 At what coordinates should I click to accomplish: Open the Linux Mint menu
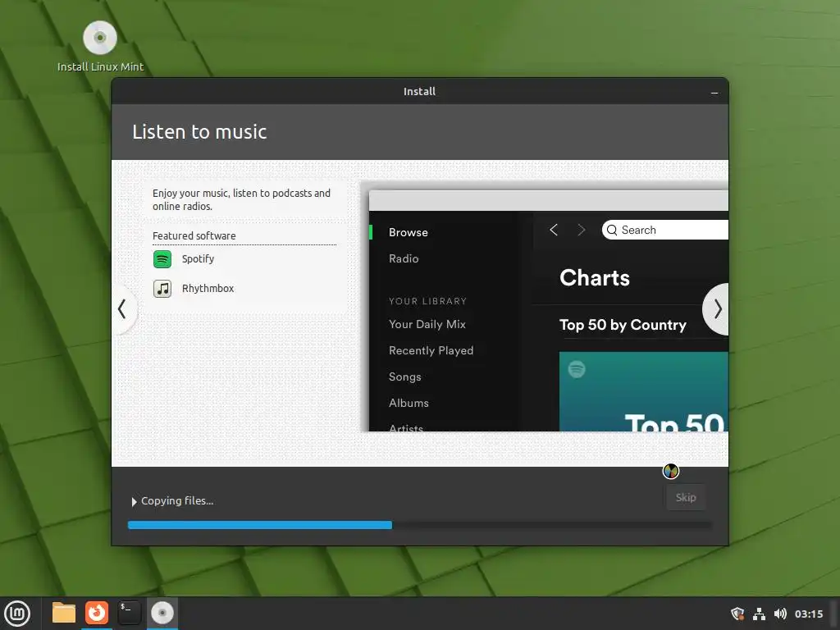(x=17, y=614)
